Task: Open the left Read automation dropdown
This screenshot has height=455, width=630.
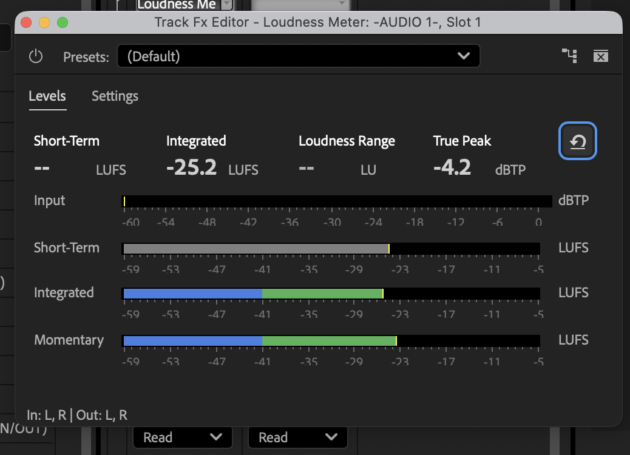Action: pos(182,437)
